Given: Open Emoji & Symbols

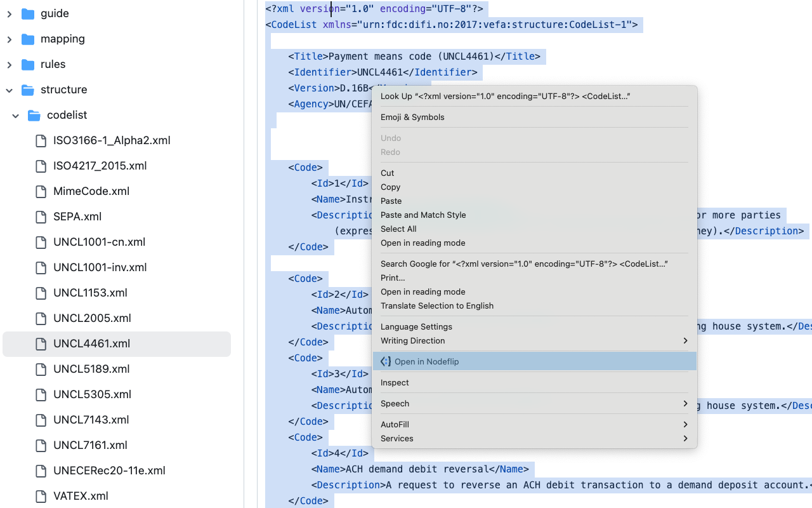Looking at the screenshot, I should 535,117.
